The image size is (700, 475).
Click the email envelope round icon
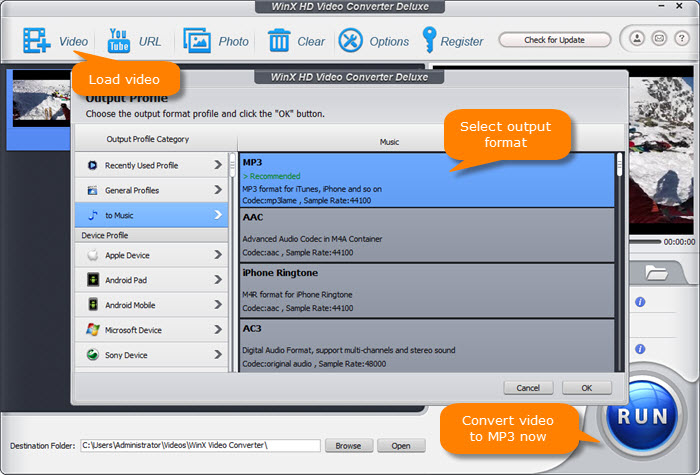pyautogui.click(x=659, y=38)
